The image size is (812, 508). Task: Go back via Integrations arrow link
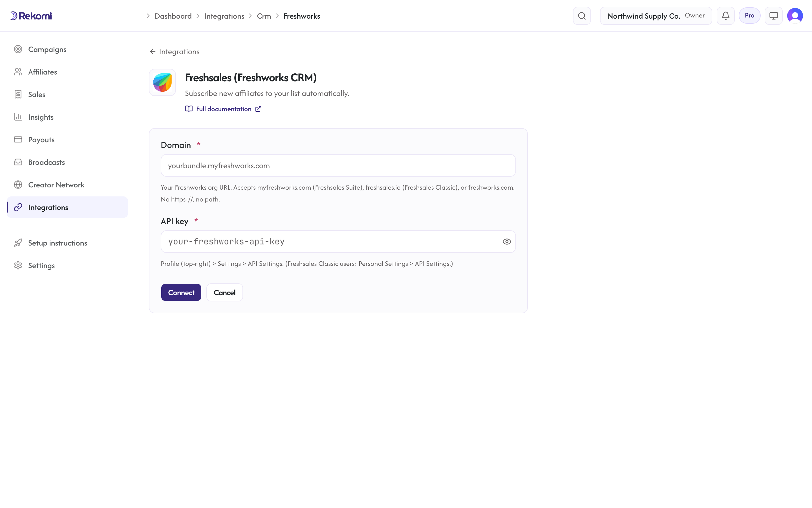tap(175, 51)
